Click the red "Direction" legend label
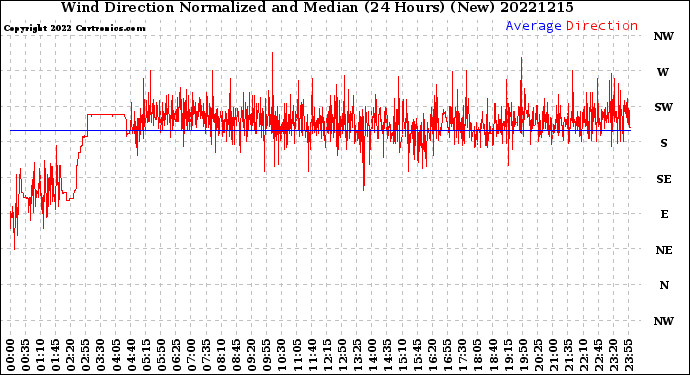The height and width of the screenshot is (375, 690). (x=602, y=26)
